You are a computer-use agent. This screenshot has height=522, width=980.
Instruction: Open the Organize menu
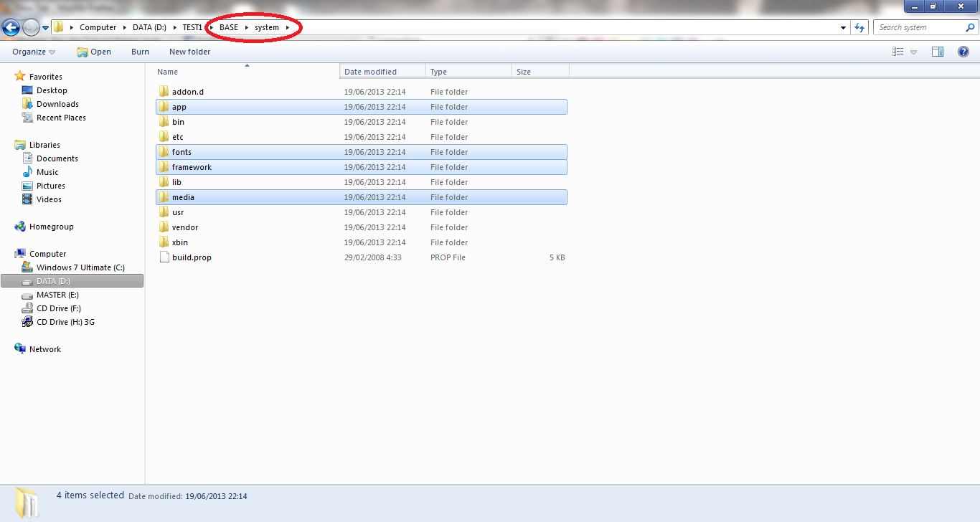(x=34, y=52)
